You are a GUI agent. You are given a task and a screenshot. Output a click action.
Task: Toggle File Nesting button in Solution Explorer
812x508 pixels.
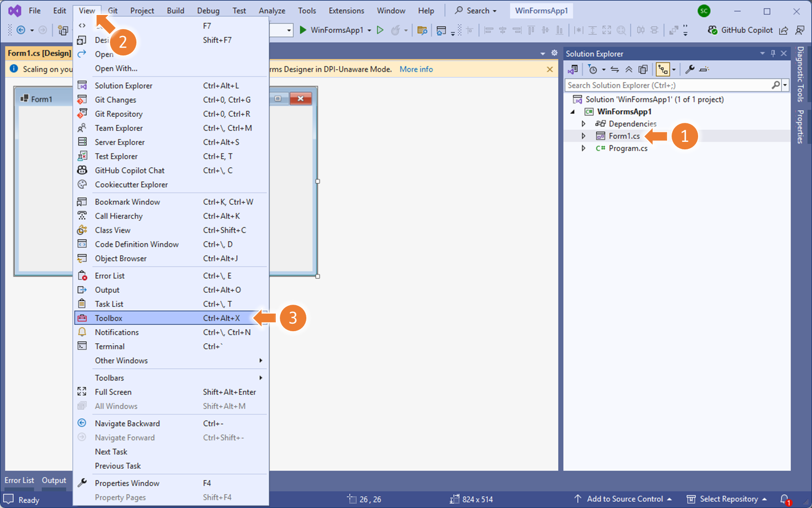point(663,69)
